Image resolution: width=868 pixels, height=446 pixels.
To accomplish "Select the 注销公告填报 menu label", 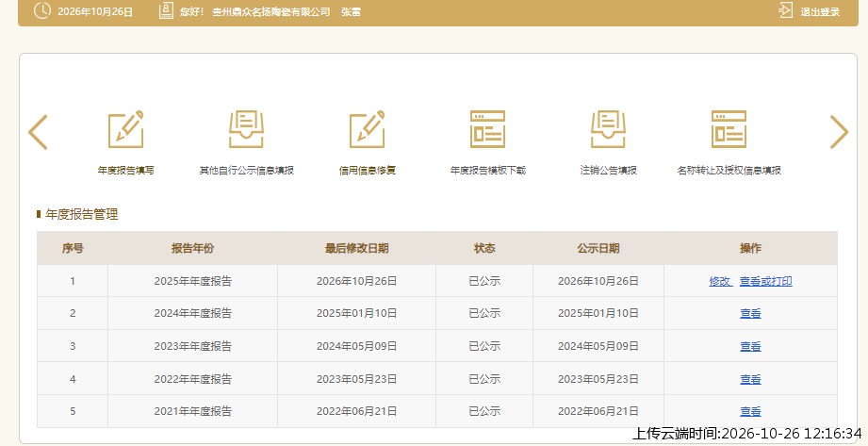I will pyautogui.click(x=609, y=171).
